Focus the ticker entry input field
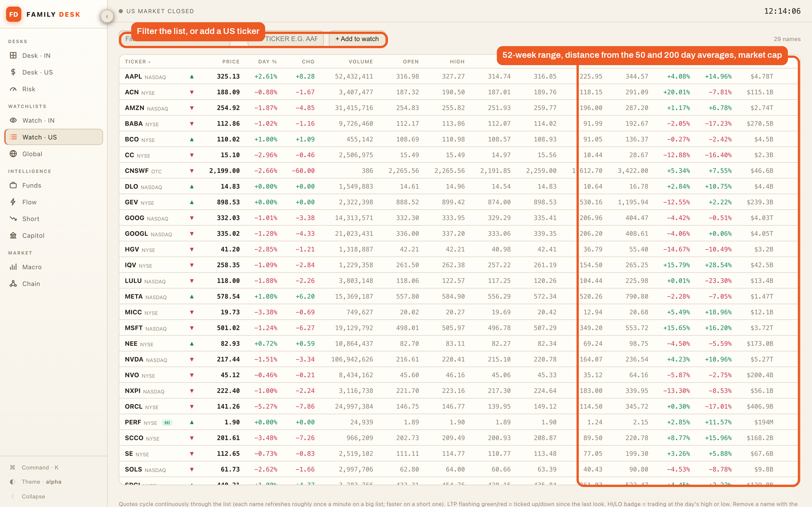 (286, 39)
